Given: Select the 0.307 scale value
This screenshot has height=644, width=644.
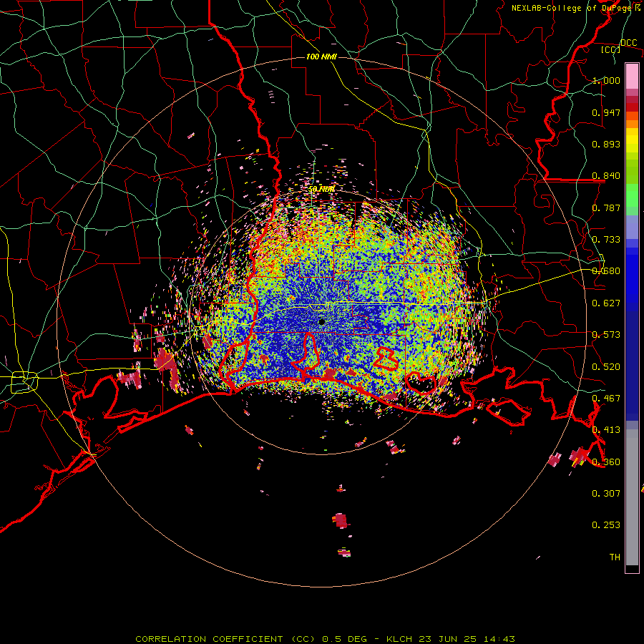Looking at the screenshot, I should tap(606, 494).
